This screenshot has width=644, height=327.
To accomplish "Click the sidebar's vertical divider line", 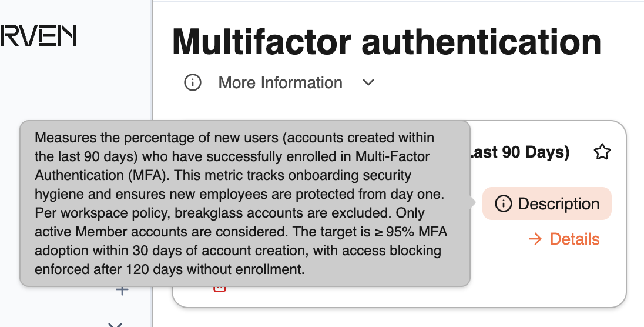I will click(x=152, y=62).
